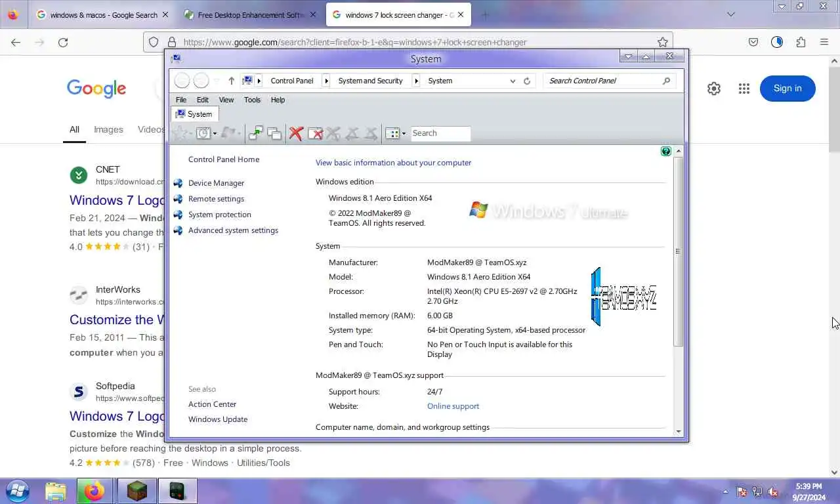
Task: Click the tab history clock toolbar icon
Action: 203,133
